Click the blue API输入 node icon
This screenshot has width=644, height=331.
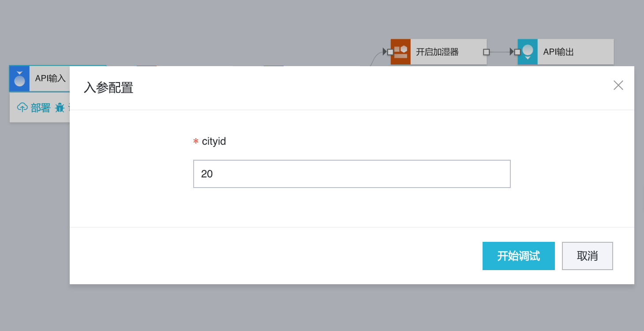(x=19, y=79)
